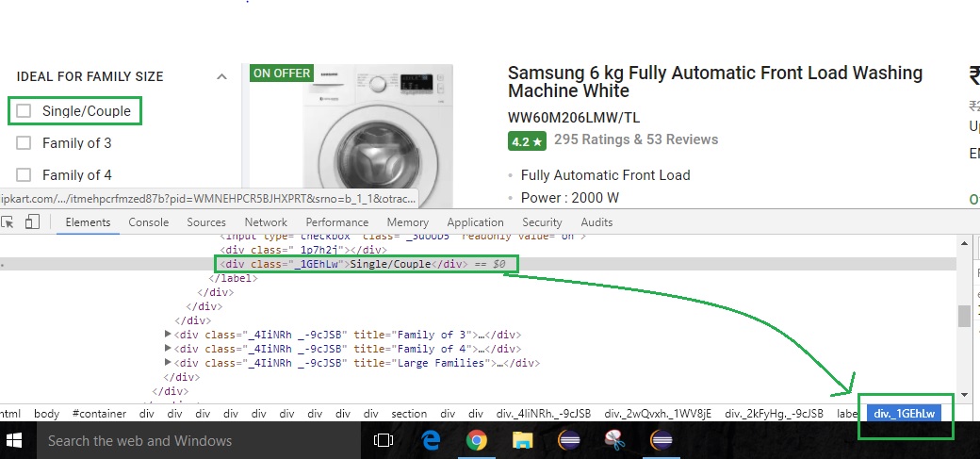Switch to the Memory tab
Viewport: 980px width, 459px height.
coord(407,222)
